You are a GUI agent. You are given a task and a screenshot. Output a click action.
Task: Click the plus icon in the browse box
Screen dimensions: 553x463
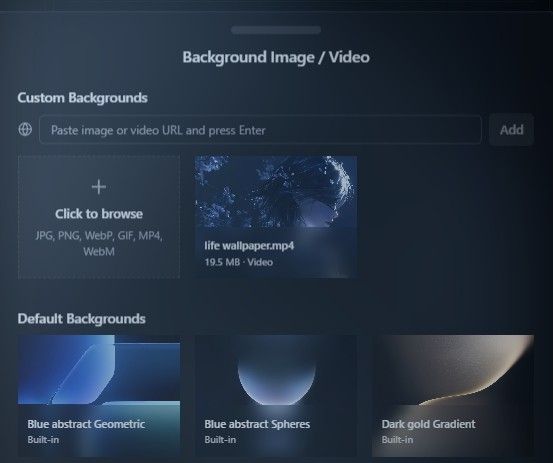point(99,187)
